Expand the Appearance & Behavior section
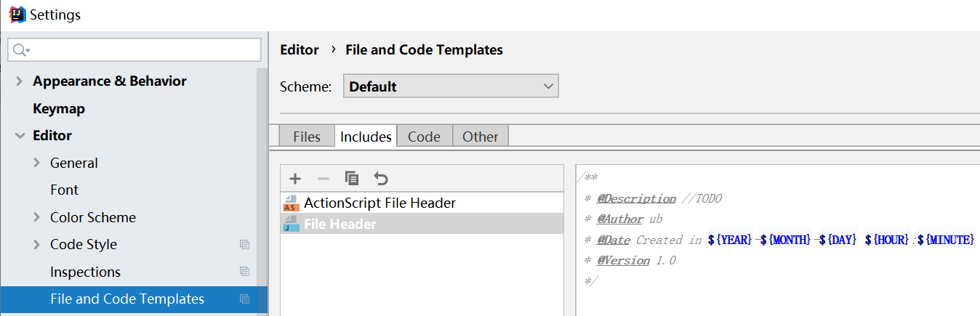The image size is (980, 316). coord(20,81)
